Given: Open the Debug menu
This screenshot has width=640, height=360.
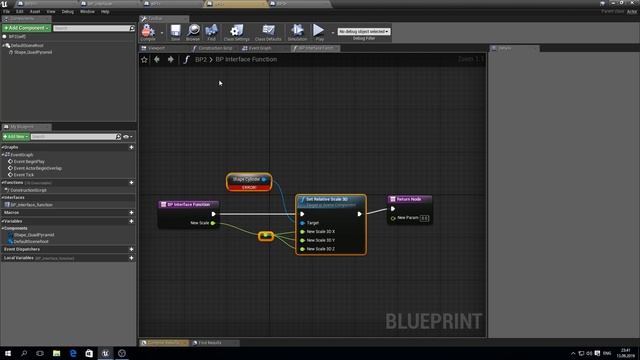Looking at the screenshot, I should [x=68, y=11].
